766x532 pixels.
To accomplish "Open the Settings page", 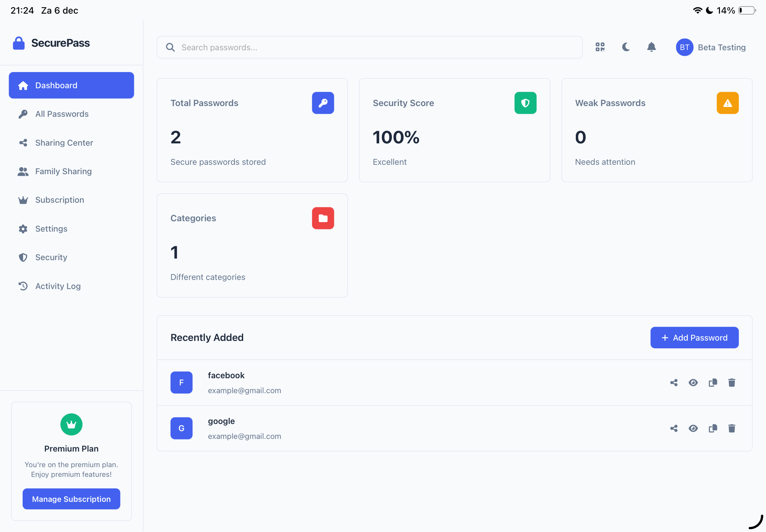I will pyautogui.click(x=51, y=229).
